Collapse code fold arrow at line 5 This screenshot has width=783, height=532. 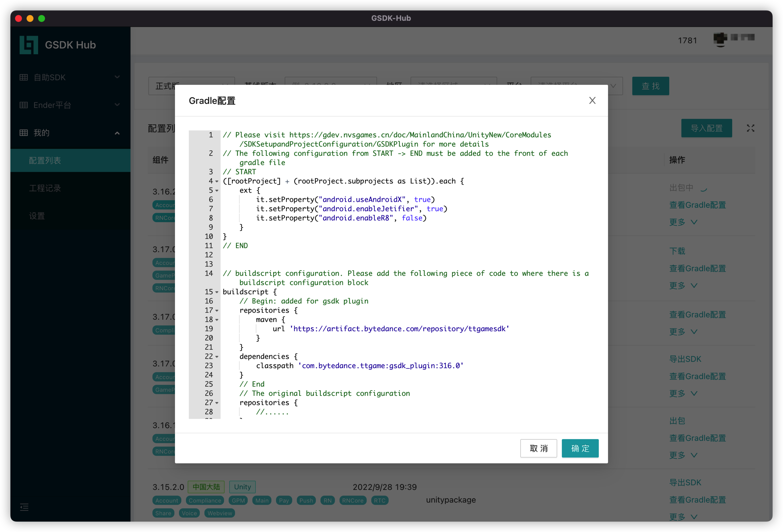[x=217, y=191]
